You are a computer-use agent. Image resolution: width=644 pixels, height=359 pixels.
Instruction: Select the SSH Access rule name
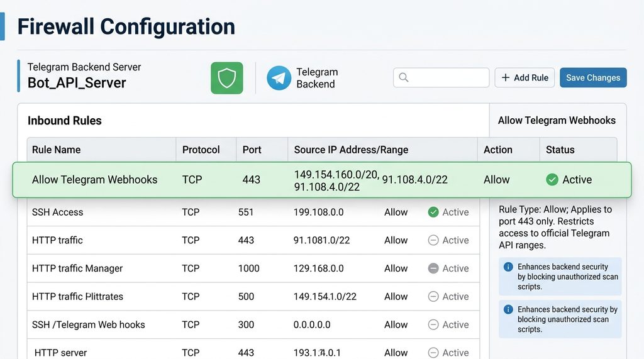click(x=58, y=213)
